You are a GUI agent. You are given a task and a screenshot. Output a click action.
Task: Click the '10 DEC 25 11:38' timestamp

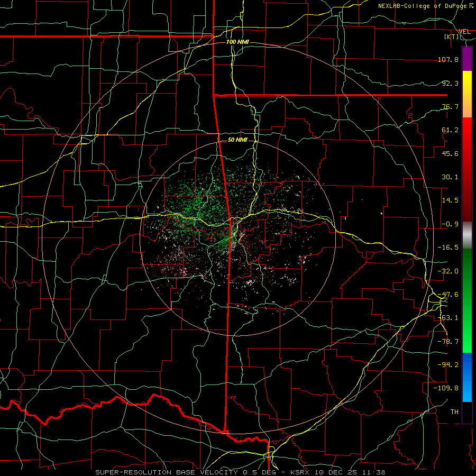pyautogui.click(x=349, y=472)
